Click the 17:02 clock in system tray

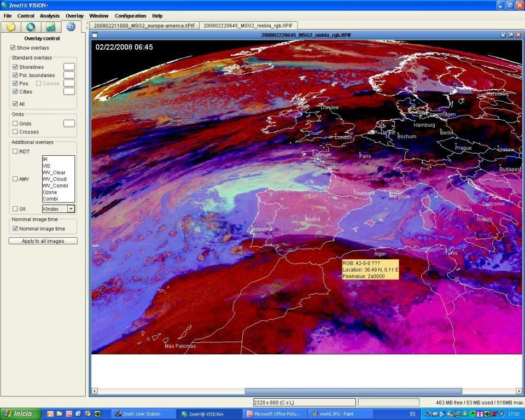click(514, 414)
